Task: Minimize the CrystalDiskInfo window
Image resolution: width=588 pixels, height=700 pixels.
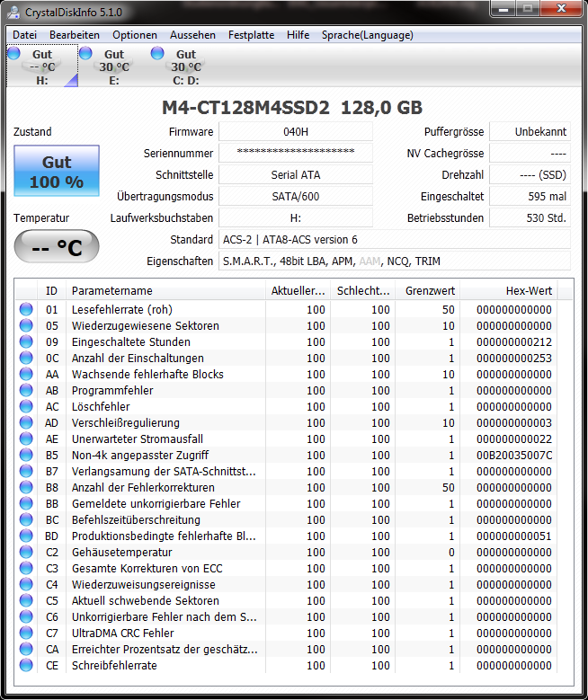Action: click(x=503, y=9)
